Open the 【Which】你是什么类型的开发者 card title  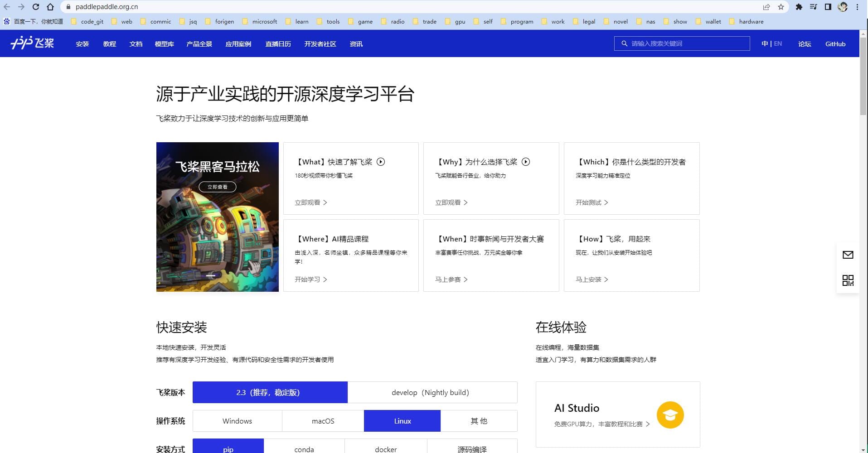click(631, 162)
